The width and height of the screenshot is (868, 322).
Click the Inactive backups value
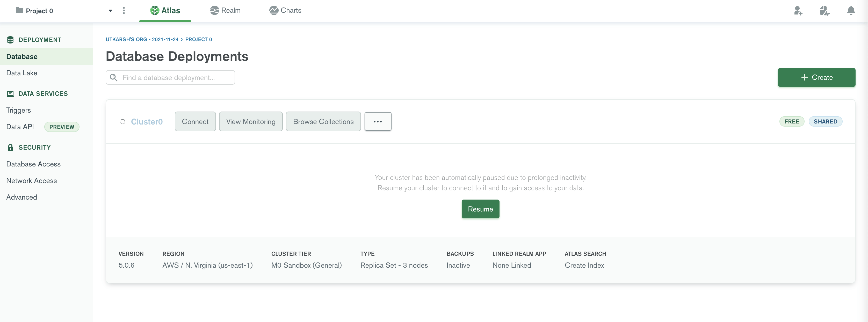458,265
